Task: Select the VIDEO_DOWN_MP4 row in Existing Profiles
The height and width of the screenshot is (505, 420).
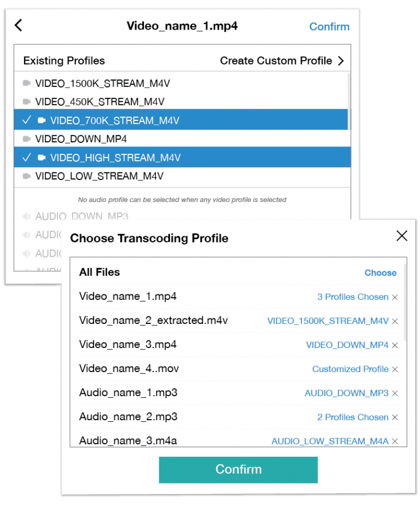Action: (x=98, y=138)
